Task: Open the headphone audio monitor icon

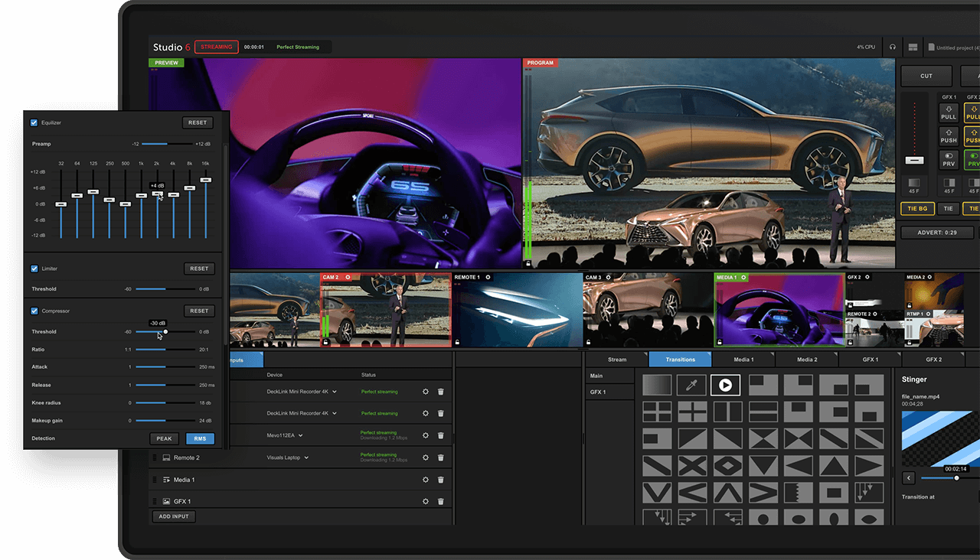Action: pos(891,47)
